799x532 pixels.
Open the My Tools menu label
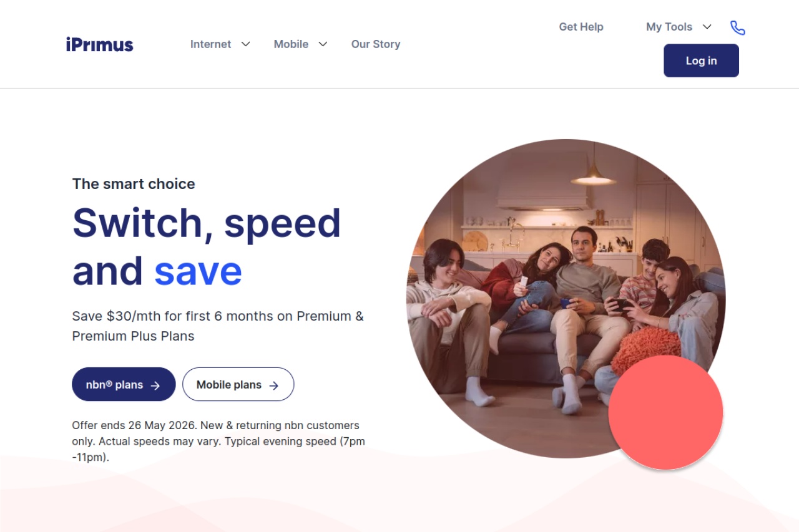[669, 27]
